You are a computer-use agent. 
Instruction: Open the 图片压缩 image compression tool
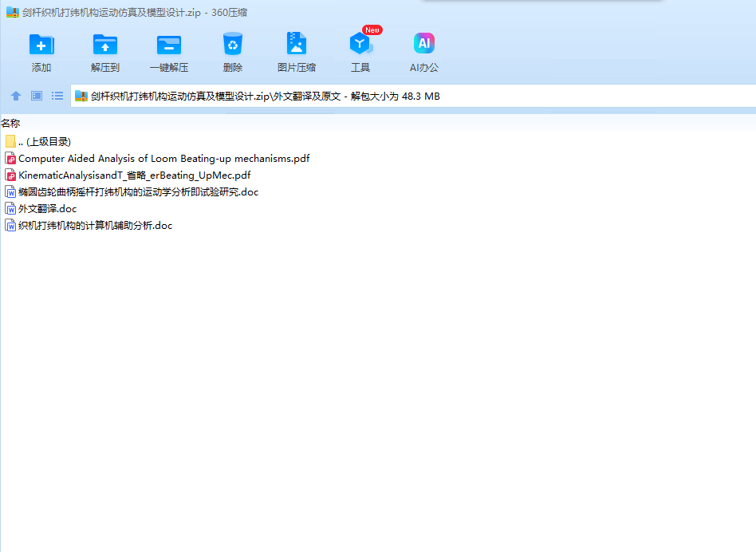point(297,43)
